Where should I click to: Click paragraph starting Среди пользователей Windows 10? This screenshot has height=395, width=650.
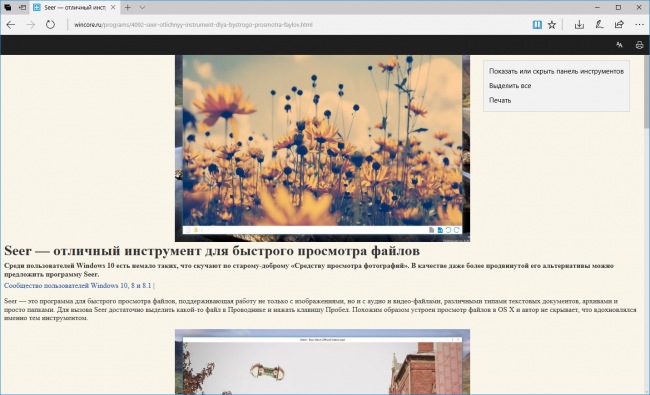(309, 270)
